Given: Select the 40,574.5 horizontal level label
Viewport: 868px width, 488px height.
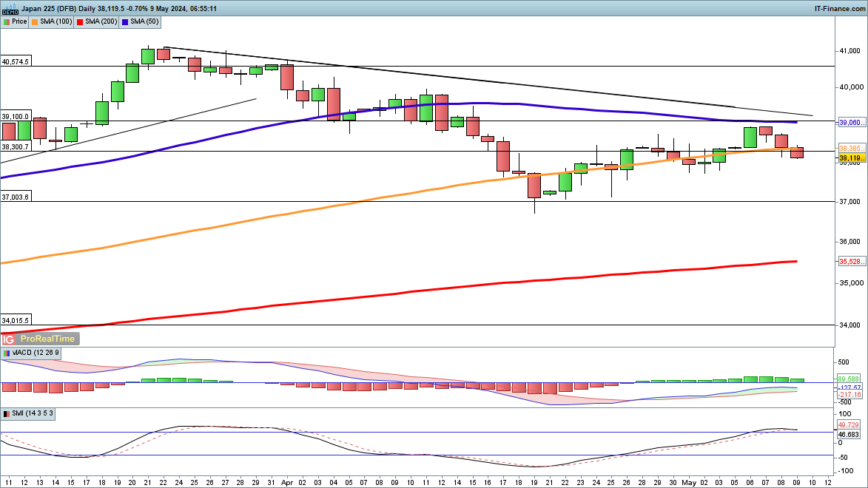Looking at the screenshot, I should pos(16,62).
